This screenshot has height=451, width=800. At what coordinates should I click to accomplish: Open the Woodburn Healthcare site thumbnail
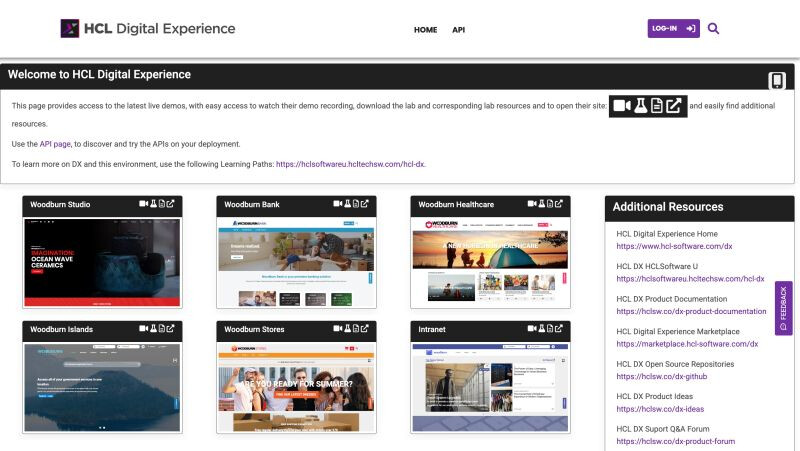click(x=490, y=262)
